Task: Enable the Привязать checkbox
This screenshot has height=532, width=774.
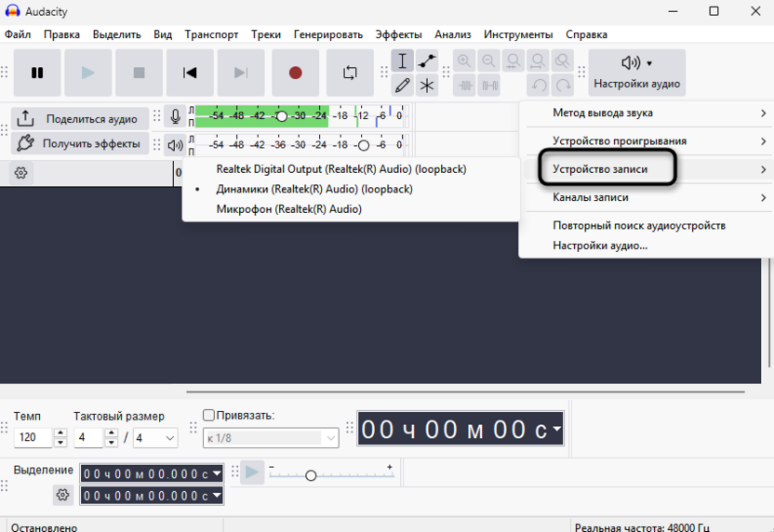Action: pos(208,416)
